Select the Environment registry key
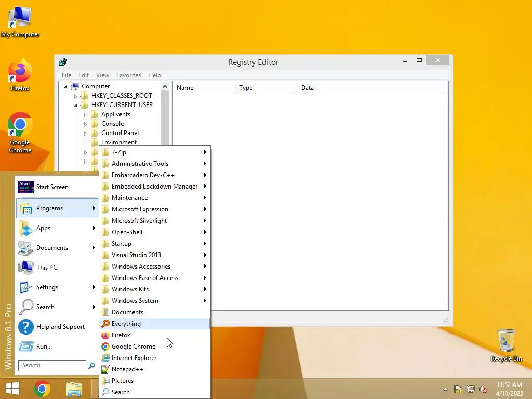 (119, 142)
